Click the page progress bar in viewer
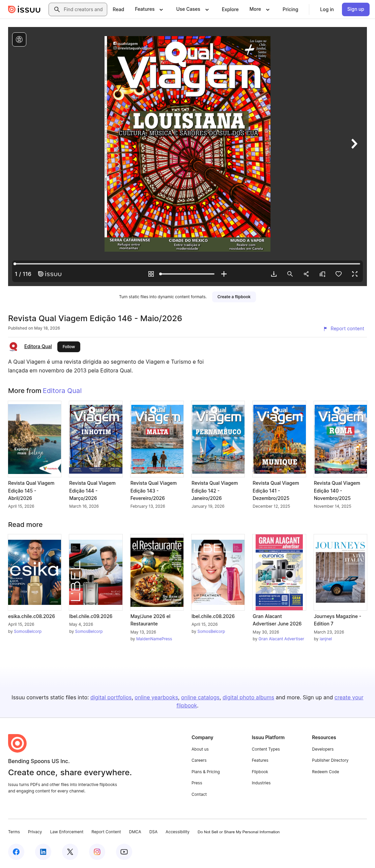This screenshot has height=868, width=375. pyautogui.click(x=187, y=264)
